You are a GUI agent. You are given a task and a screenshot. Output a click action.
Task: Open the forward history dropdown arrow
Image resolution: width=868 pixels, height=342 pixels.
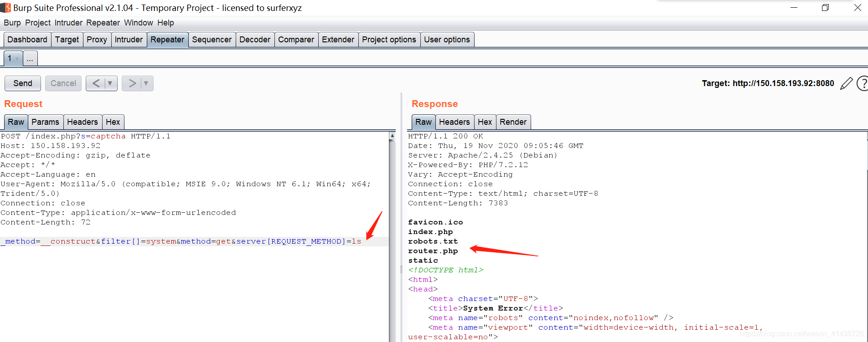146,83
